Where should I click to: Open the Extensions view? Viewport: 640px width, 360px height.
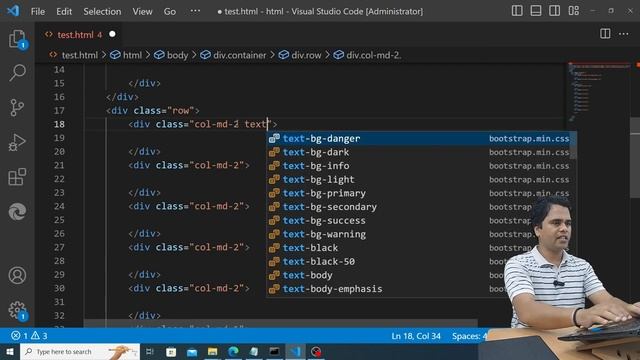click(x=17, y=177)
